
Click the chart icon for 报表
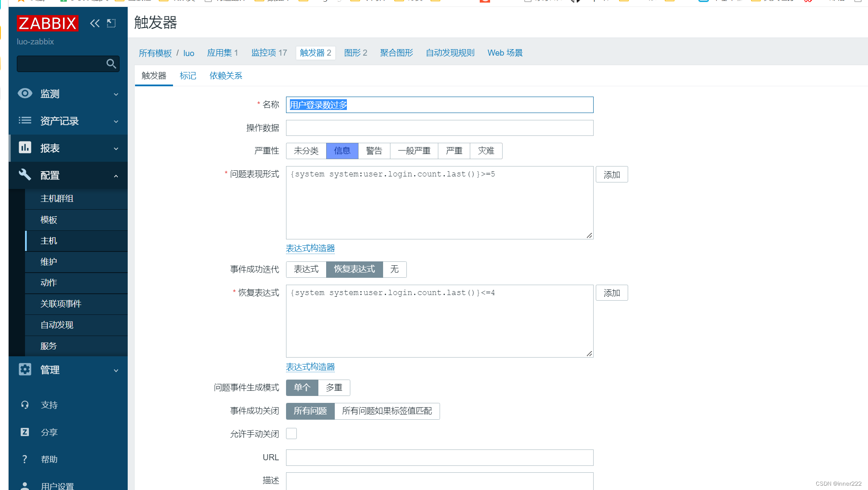coord(25,148)
